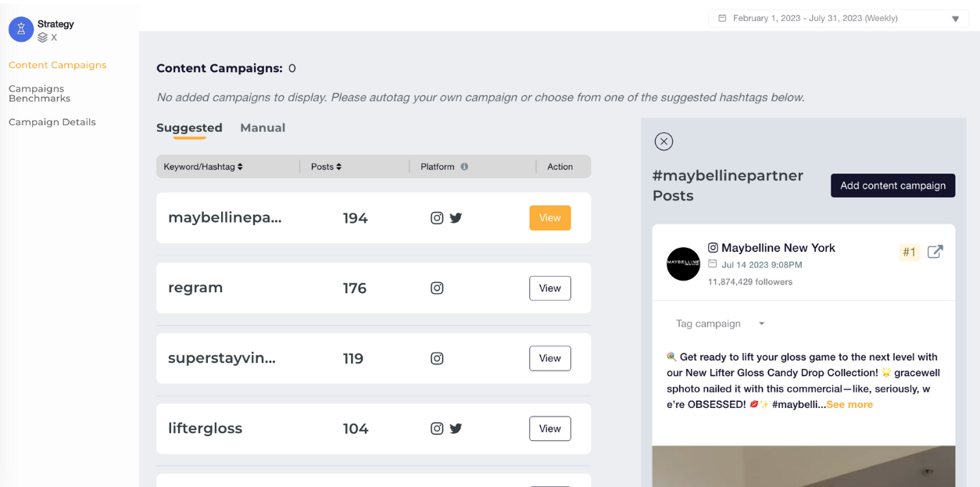Screen dimensions: 980x487
Task: Click the #1 rank badge
Action: 909,252
